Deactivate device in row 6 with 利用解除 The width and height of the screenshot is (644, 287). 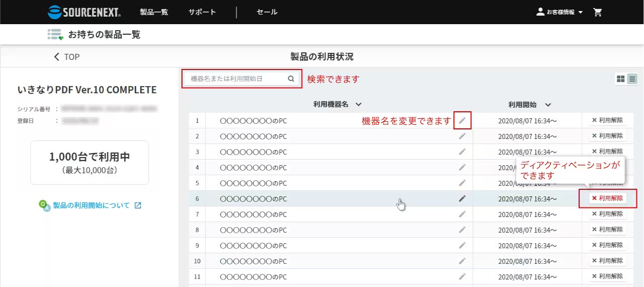pyautogui.click(x=608, y=198)
